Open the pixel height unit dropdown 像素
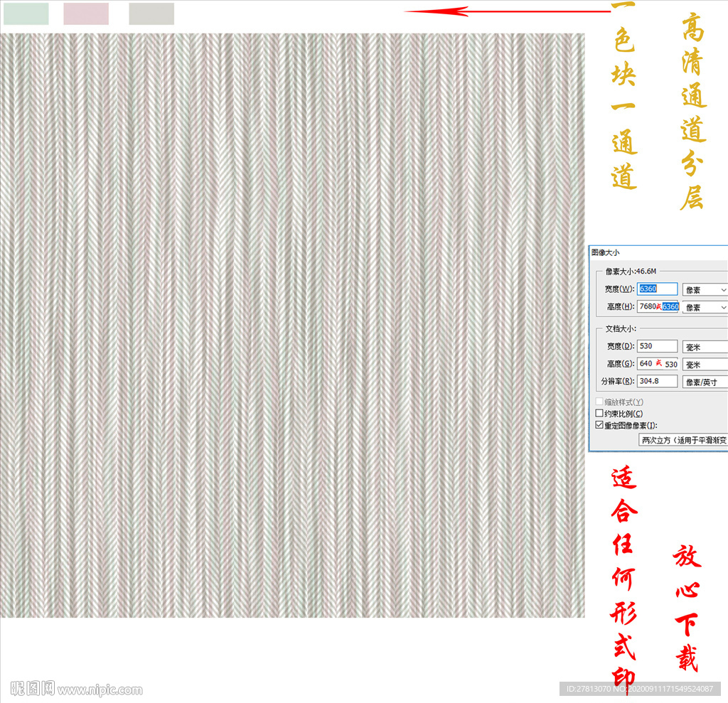The height and width of the screenshot is (703, 728). pos(705,307)
